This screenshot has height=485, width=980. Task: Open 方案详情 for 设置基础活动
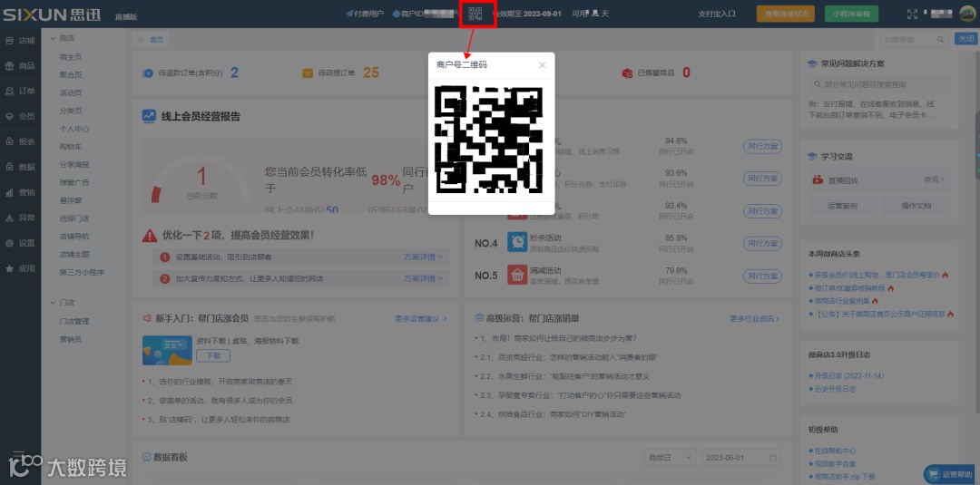click(423, 257)
